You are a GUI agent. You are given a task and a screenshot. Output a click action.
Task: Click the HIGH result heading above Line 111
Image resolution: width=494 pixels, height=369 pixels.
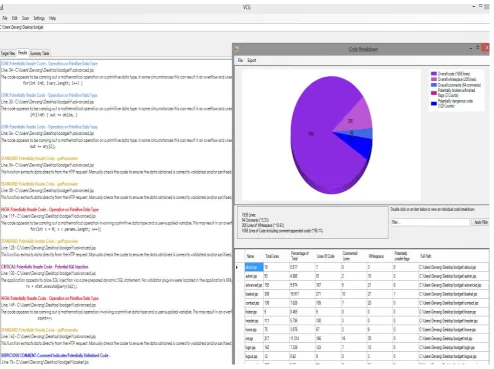50,210
